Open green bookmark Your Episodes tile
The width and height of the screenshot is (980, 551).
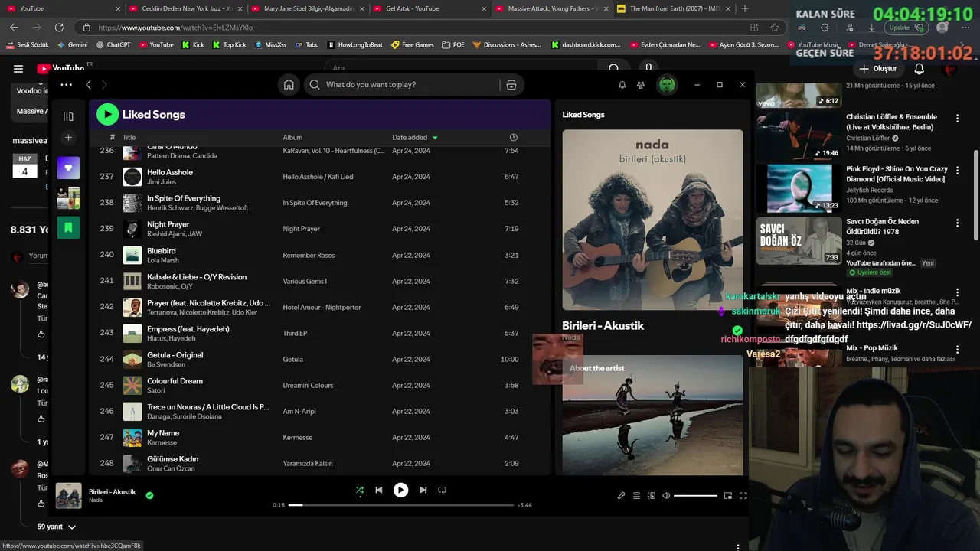click(68, 227)
